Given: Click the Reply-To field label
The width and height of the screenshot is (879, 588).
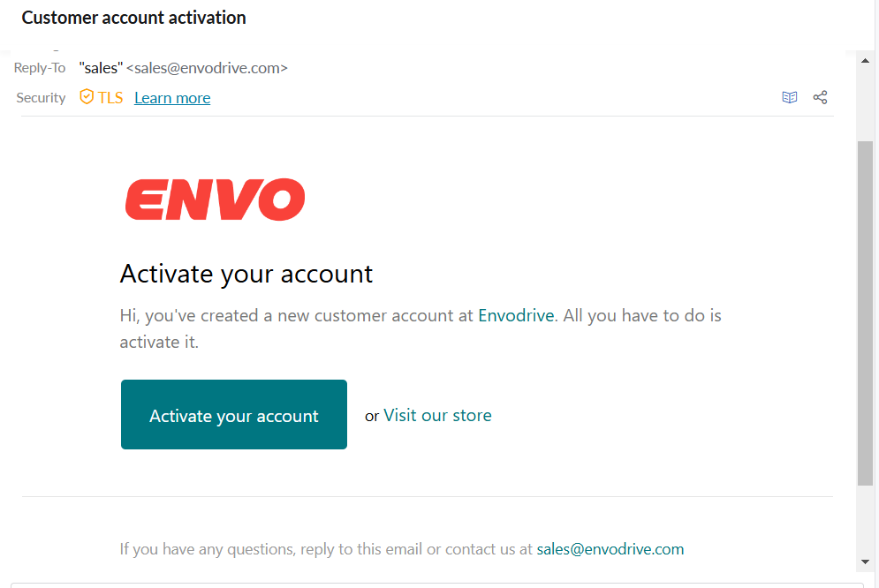Looking at the screenshot, I should click(40, 68).
